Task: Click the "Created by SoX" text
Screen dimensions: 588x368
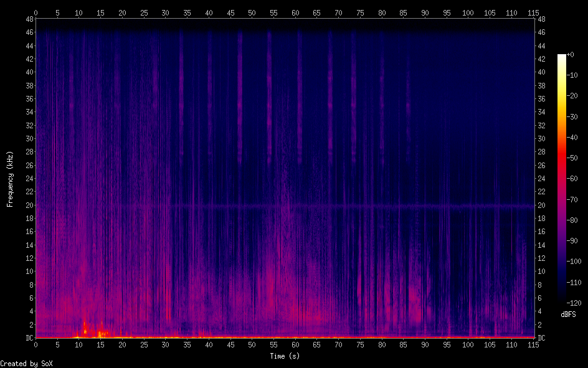Action: [x=26, y=363]
